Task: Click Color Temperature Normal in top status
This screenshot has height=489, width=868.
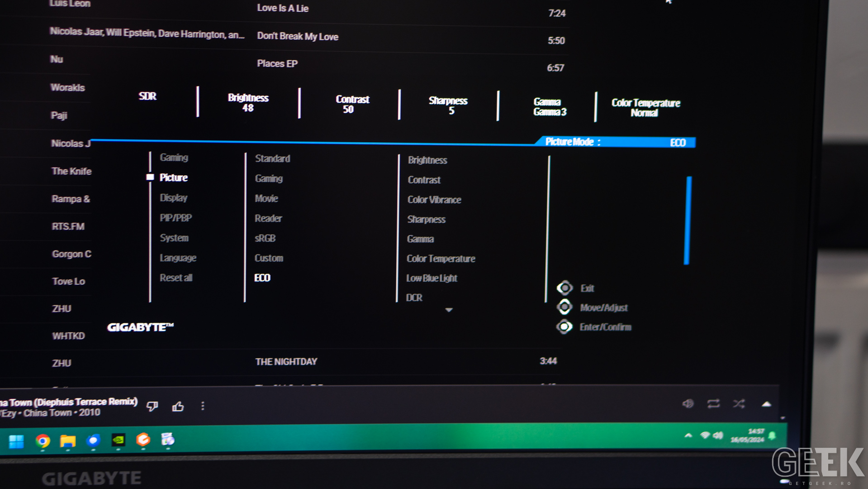Action: click(645, 108)
